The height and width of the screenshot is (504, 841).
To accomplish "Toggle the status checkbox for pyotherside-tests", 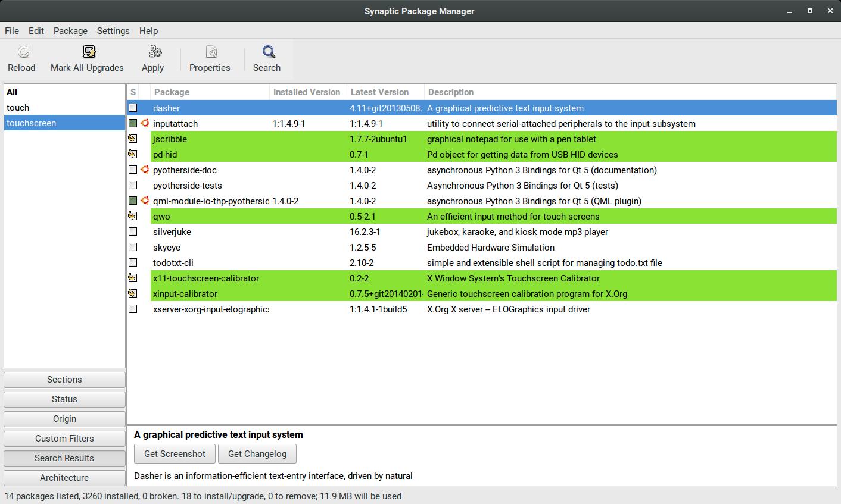I will point(133,185).
